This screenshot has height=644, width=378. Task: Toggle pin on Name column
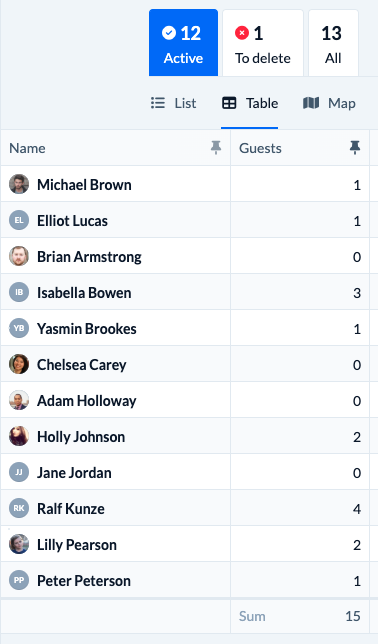coord(216,147)
